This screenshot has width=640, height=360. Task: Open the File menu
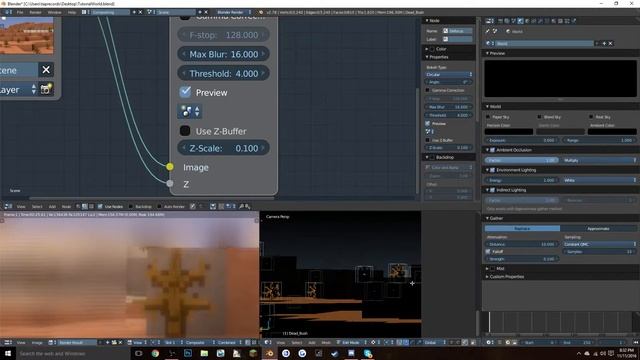(x=20, y=12)
